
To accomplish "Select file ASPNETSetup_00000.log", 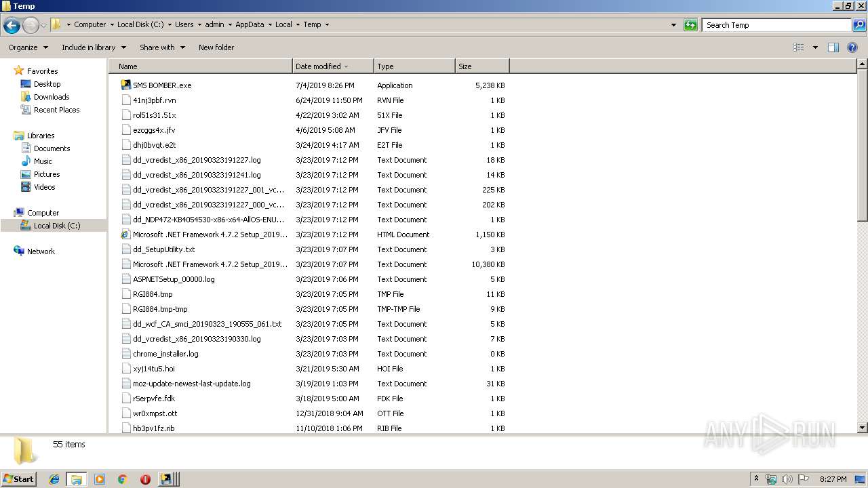I will [x=174, y=279].
